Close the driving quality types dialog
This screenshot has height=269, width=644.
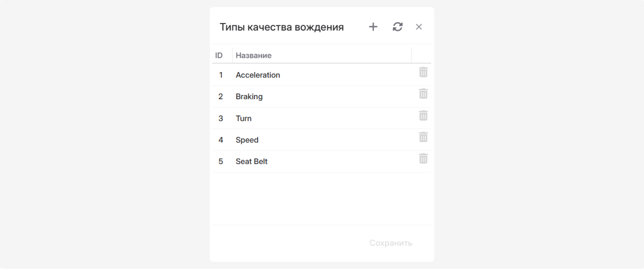coord(419,27)
